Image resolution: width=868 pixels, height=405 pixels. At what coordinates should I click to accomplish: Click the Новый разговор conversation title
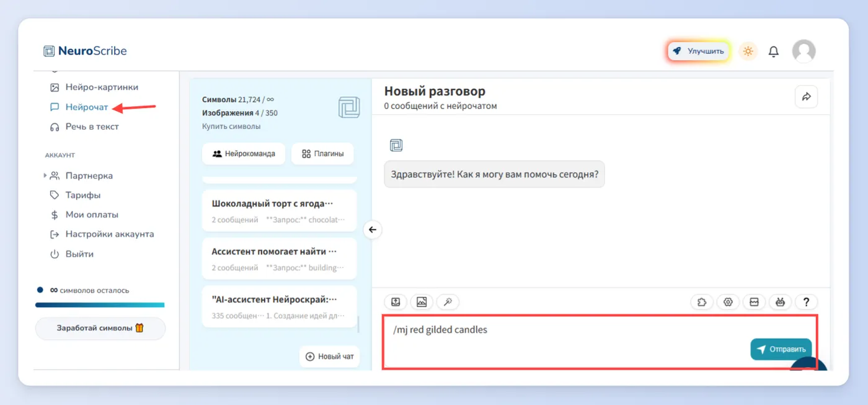click(435, 91)
